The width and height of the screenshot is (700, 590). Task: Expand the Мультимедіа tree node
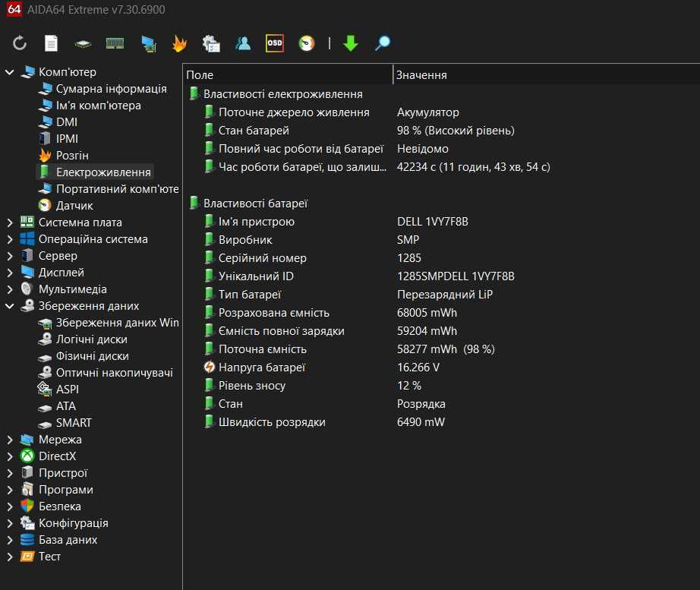tap(9, 289)
